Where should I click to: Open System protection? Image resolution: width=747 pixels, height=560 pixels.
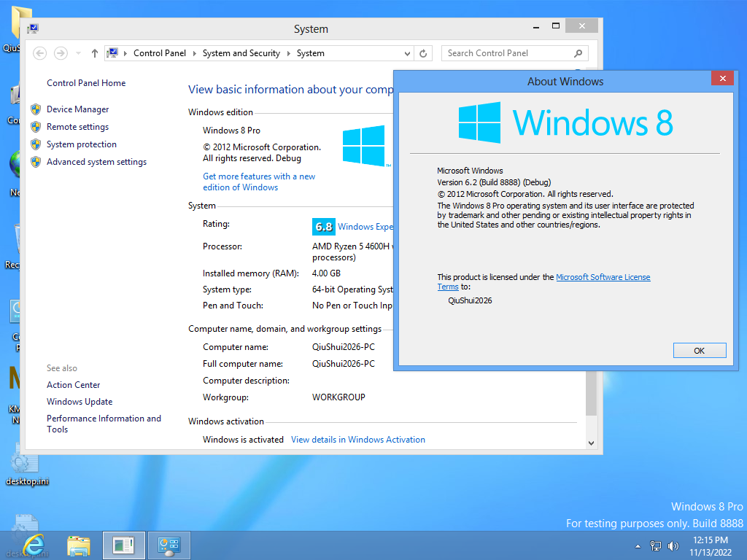82,144
